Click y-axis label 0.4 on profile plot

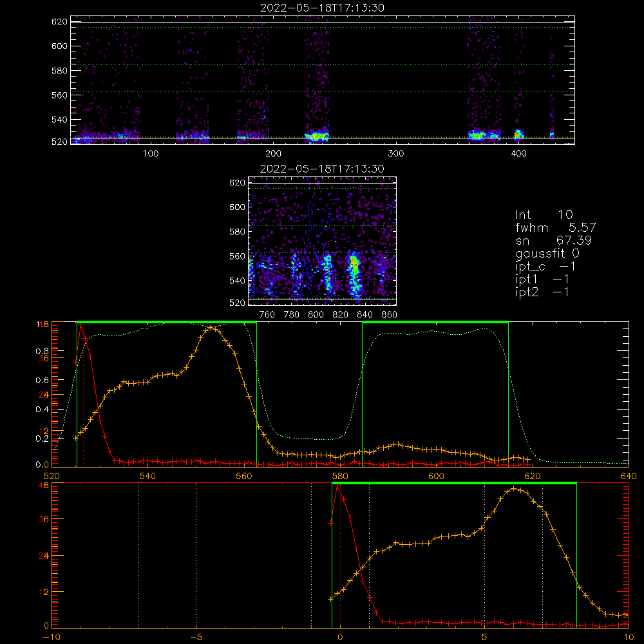(x=43, y=409)
